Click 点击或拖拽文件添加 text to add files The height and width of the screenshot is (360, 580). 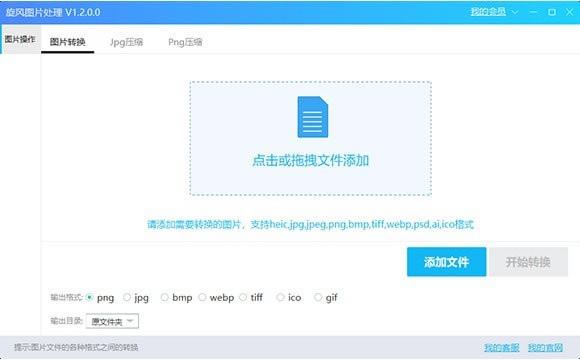[x=311, y=161]
